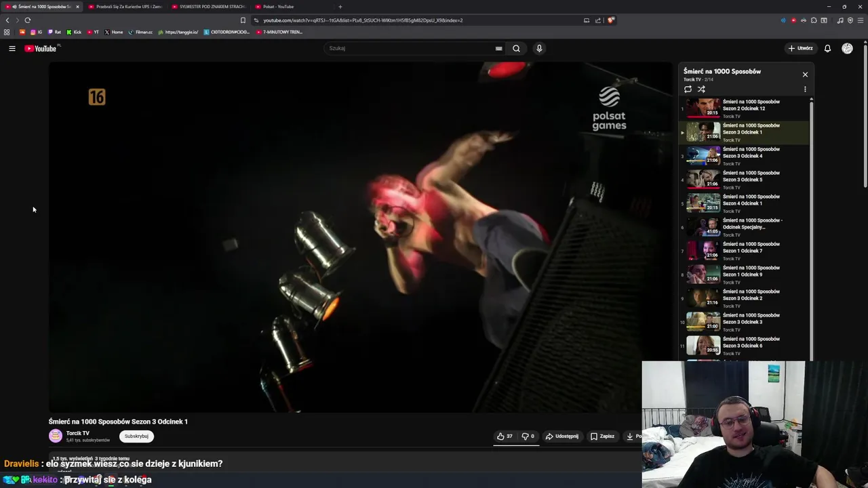Select playlist item Odcinek Specjalny

tap(744, 227)
